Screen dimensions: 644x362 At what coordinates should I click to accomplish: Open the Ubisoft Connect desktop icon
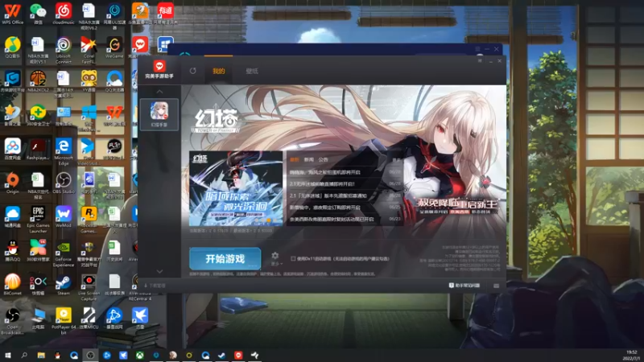point(64,51)
